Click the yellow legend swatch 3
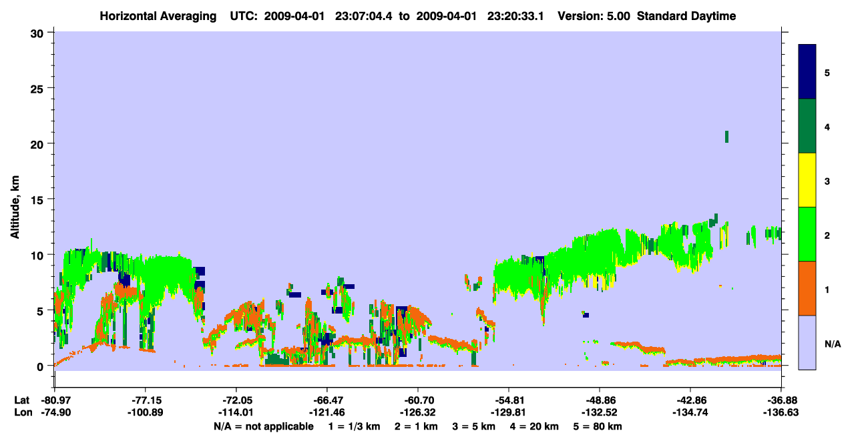 coord(807,180)
